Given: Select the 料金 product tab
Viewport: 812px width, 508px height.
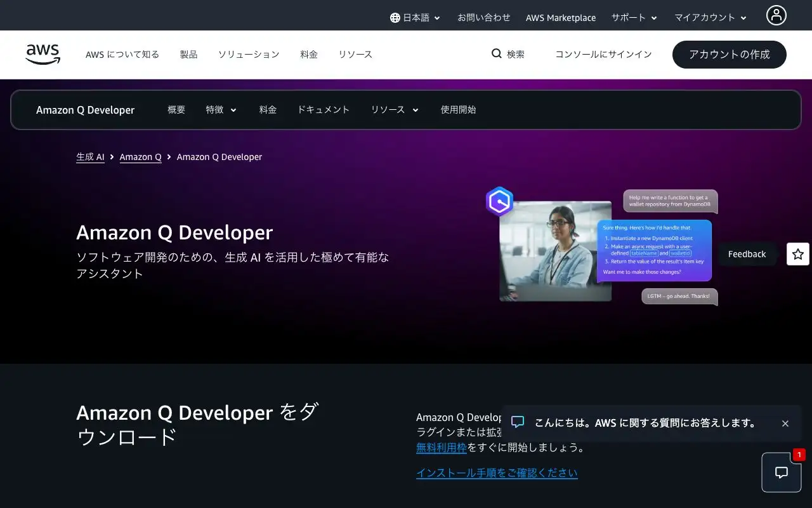Looking at the screenshot, I should pos(268,110).
